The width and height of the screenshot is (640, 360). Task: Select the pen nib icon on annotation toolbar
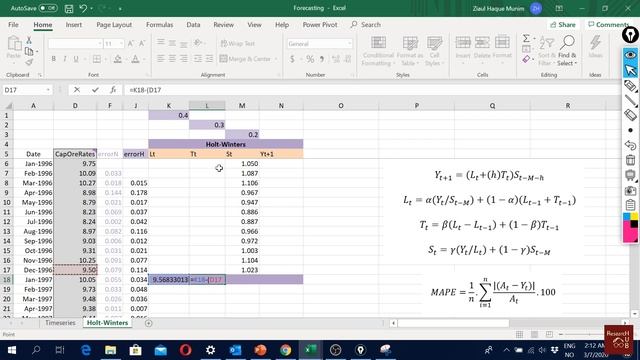[631, 34]
